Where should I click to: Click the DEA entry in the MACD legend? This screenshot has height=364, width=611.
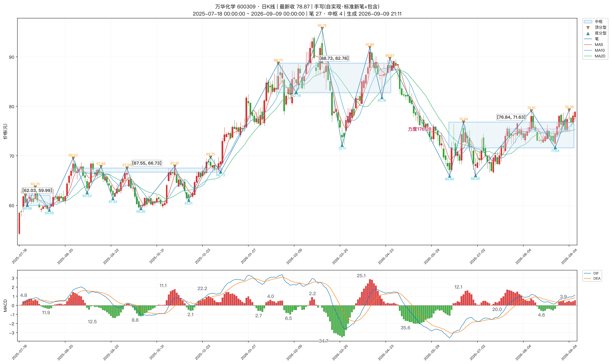pos(592,278)
